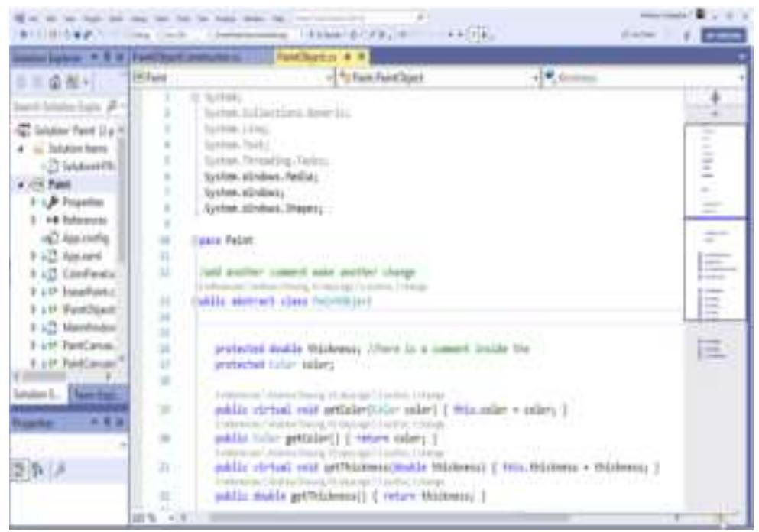
Task: Open the document tab overflow dropdown
Action: pyautogui.click(x=741, y=57)
